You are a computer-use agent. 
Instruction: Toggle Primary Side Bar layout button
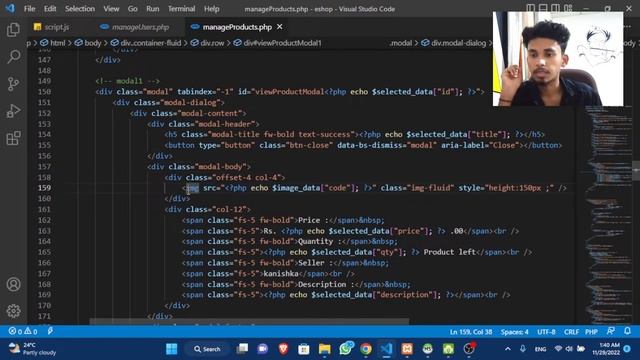pos(531,9)
